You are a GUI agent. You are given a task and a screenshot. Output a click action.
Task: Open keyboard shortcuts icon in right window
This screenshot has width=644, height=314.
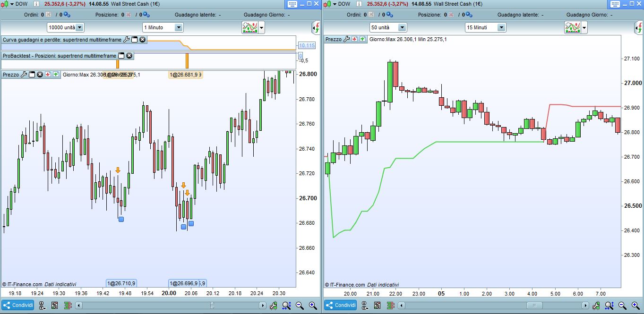(x=615, y=4)
